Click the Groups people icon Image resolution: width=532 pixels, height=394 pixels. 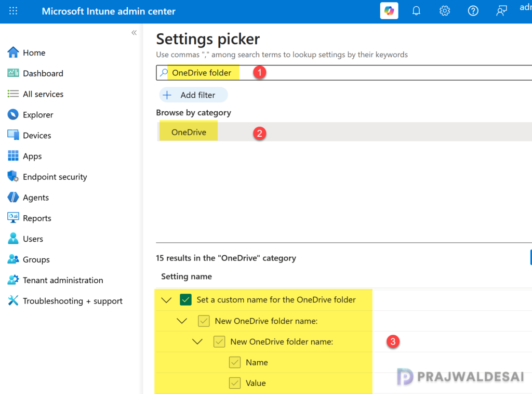pyautogui.click(x=13, y=259)
